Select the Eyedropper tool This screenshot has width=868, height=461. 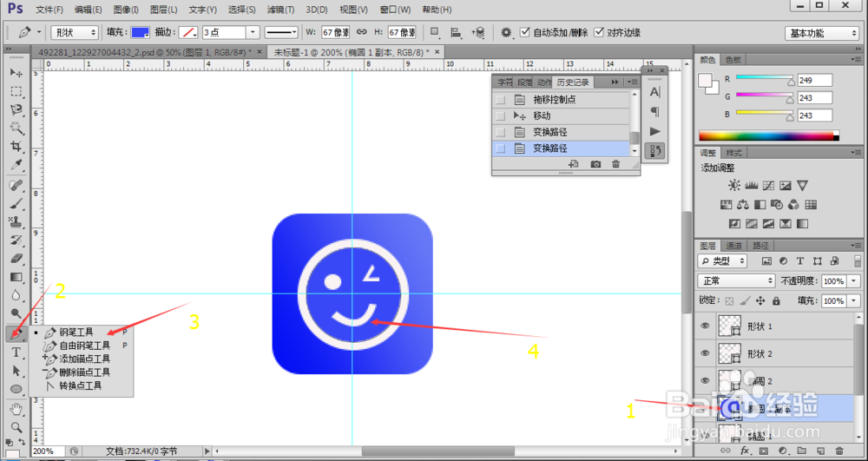click(x=16, y=165)
